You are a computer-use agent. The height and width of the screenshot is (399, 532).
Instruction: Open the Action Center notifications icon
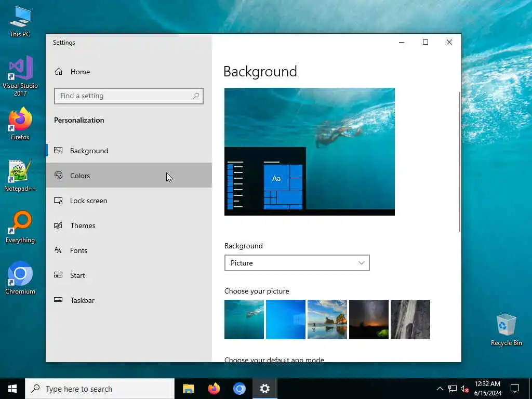(515, 389)
